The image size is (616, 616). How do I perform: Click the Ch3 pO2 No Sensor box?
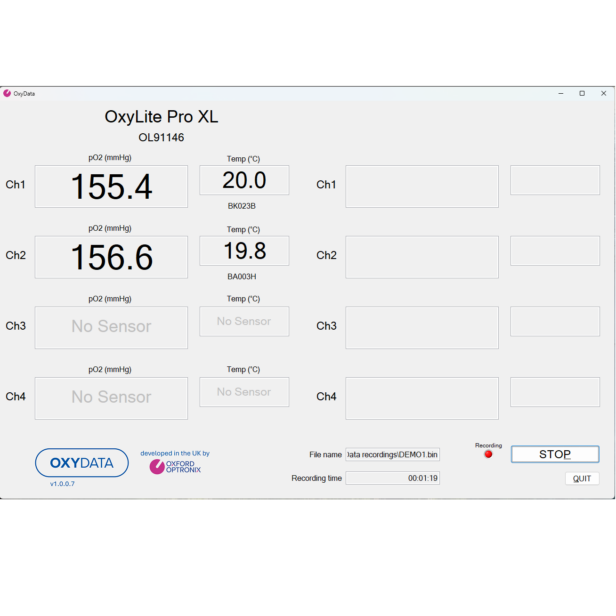pos(111,327)
